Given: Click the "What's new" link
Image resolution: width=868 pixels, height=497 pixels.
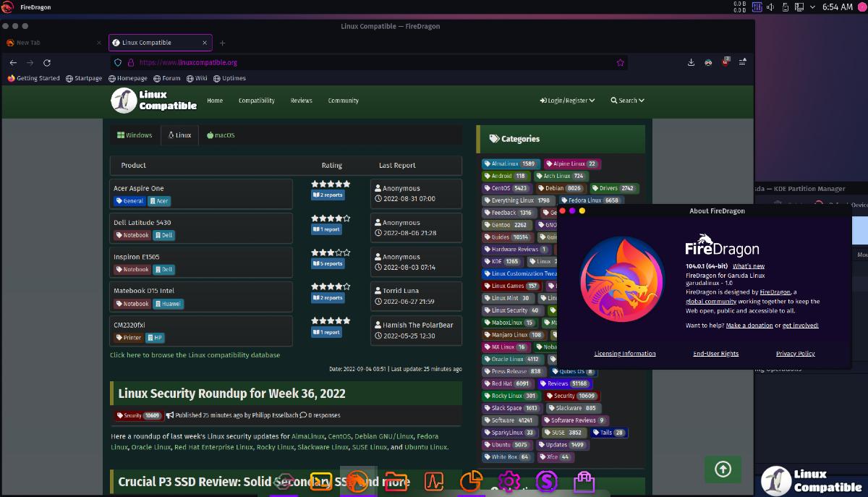Looking at the screenshot, I should pos(748,266).
